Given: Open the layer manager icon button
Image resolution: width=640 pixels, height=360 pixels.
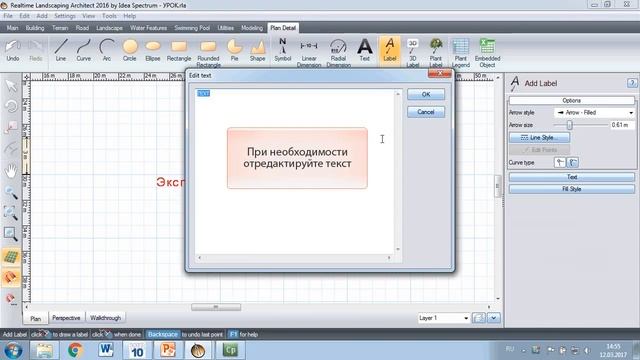Looking at the screenshot, I should (x=479, y=318).
